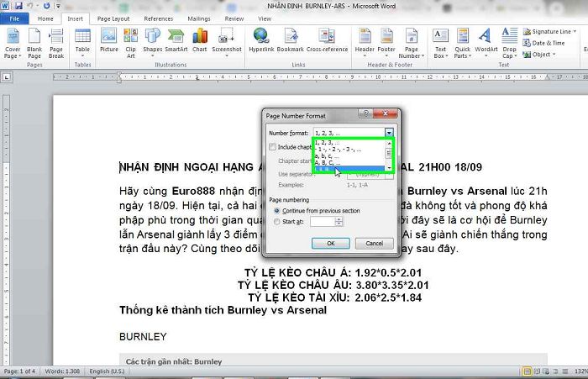Viewport: 588px width, 379px height.
Task: Click the dialog help question mark button
Action: [365, 113]
